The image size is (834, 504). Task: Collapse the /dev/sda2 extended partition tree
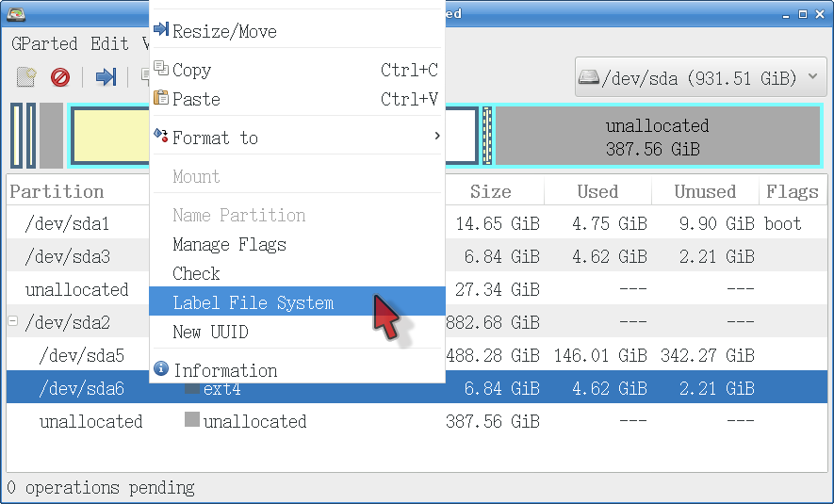13,322
